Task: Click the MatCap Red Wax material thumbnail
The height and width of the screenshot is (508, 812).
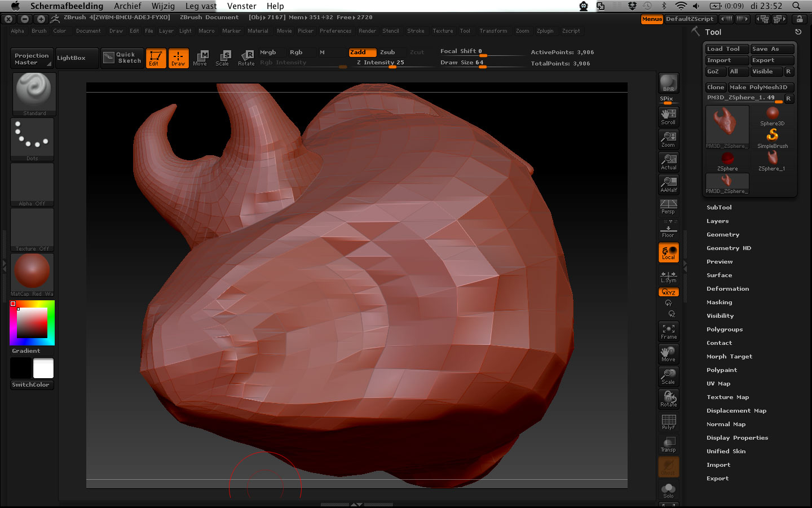Action: (32, 272)
